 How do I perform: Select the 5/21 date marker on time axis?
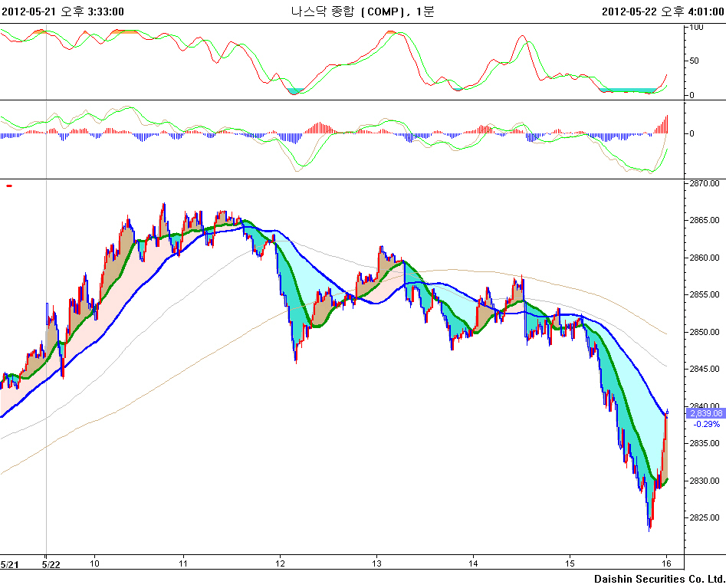[x=9, y=563]
